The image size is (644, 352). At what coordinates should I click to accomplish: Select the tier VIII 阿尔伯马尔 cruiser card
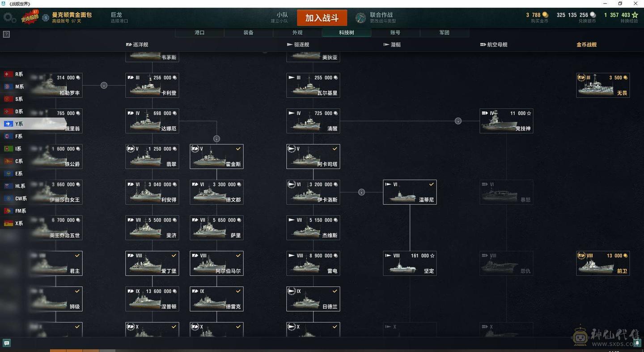(216, 263)
